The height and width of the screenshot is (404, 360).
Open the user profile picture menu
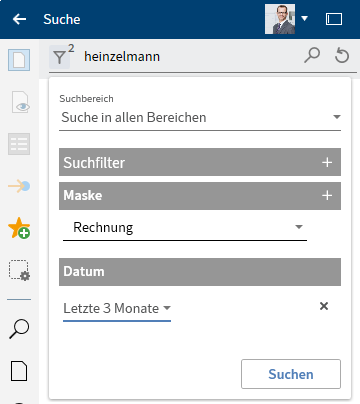pos(280,19)
